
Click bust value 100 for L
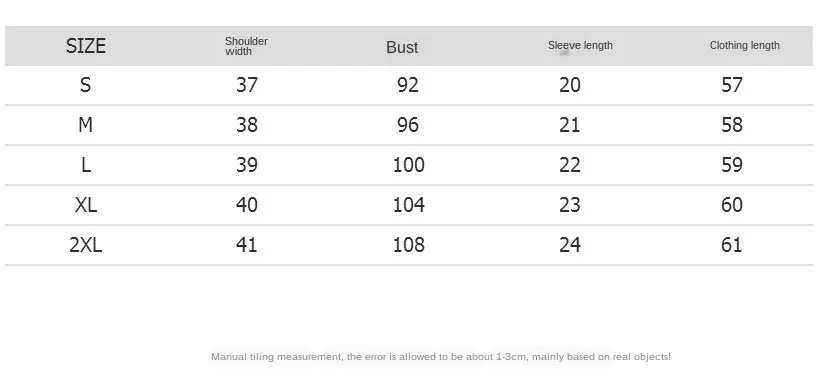409,165
